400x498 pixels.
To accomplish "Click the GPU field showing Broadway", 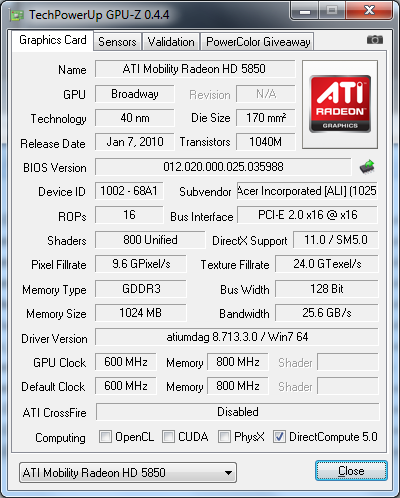I will click(135, 94).
